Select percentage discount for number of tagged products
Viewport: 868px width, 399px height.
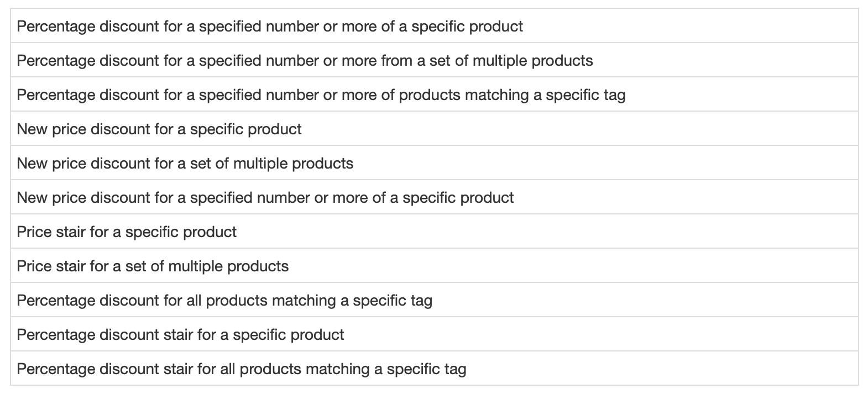coord(321,95)
